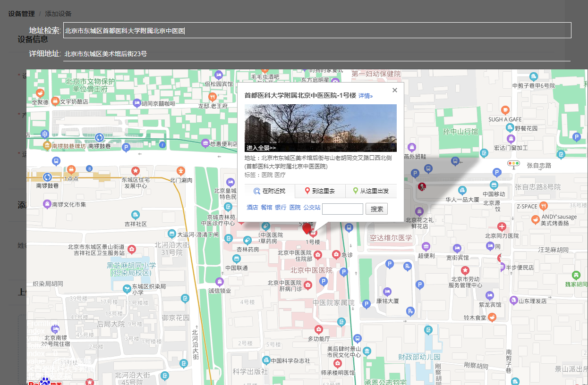
Task: Click the 急诊 emergency icon
Action: 336,255
